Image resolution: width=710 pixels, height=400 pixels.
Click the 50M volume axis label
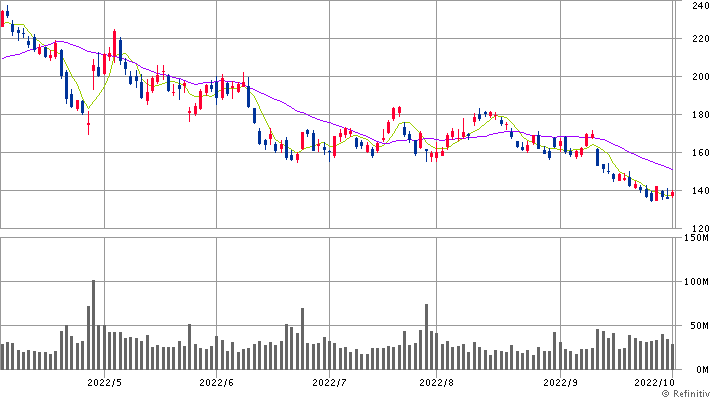point(694,326)
